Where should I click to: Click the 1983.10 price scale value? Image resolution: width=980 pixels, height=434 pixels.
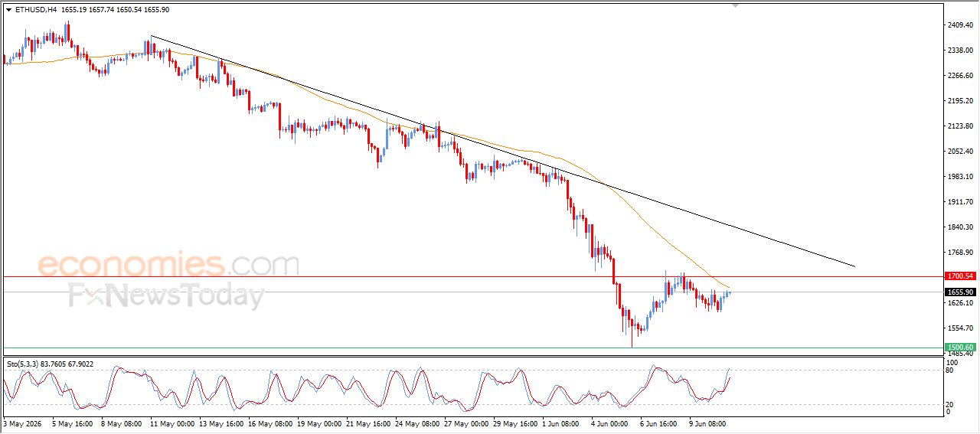(x=959, y=177)
